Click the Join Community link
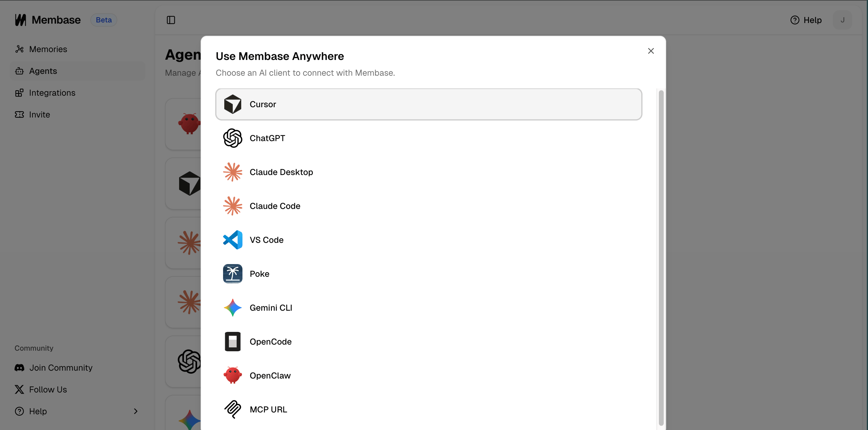Viewport: 868px width, 430px height. pos(78,368)
